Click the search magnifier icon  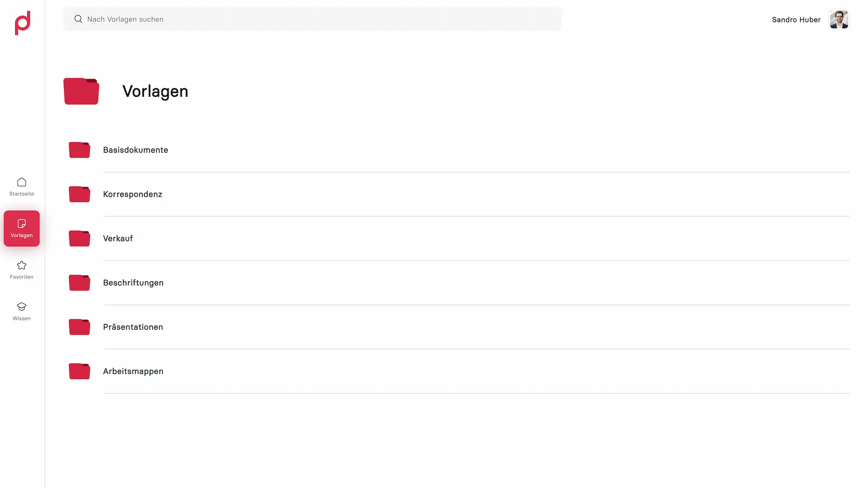pyautogui.click(x=78, y=19)
